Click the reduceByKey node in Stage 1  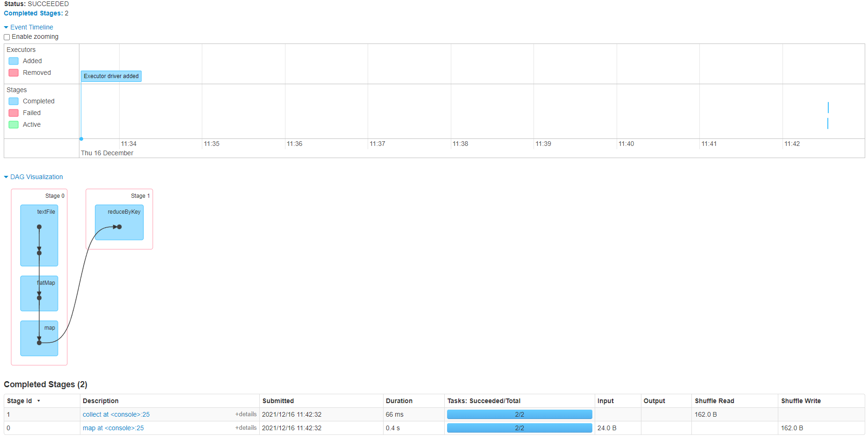pos(119,223)
